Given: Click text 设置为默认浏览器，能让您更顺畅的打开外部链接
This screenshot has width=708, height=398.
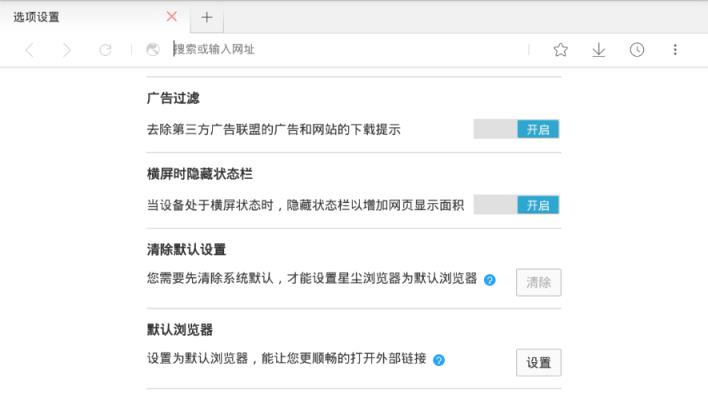Looking at the screenshot, I should click(x=287, y=358).
